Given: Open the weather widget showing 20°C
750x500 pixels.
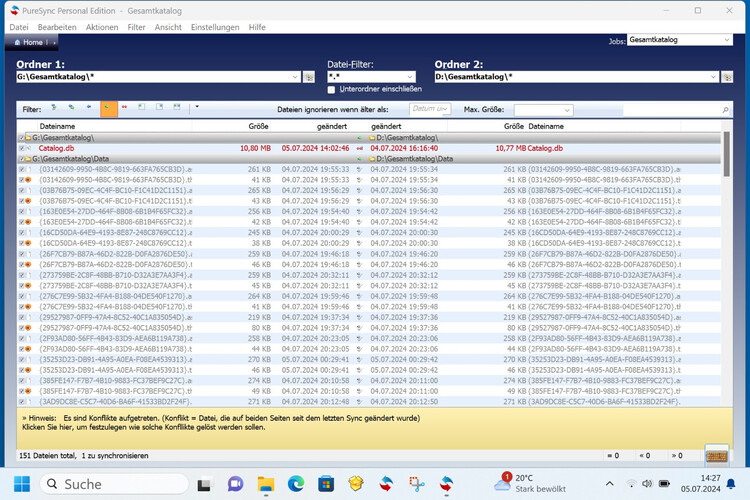Looking at the screenshot, I should click(x=530, y=484).
